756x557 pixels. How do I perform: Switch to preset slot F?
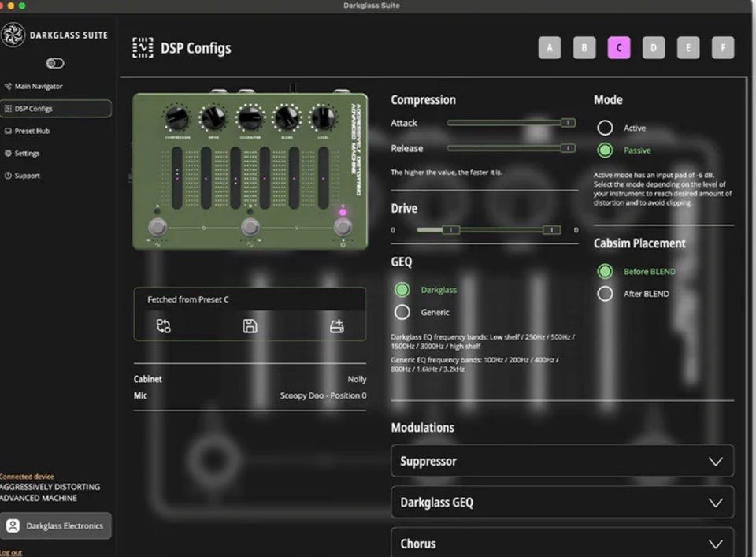pos(723,48)
